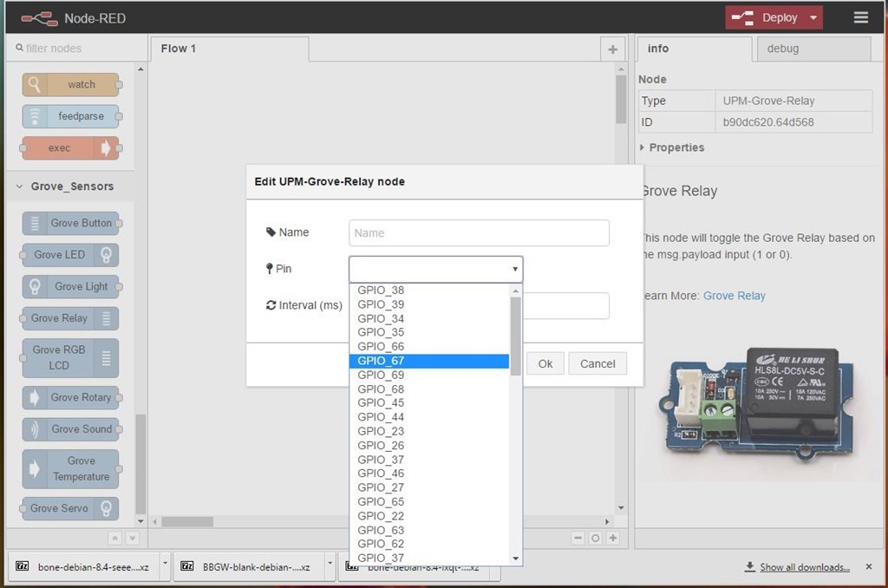The height and width of the screenshot is (588, 888).
Task: Choose GPIO_67 from the Pin list
Action: (429, 361)
